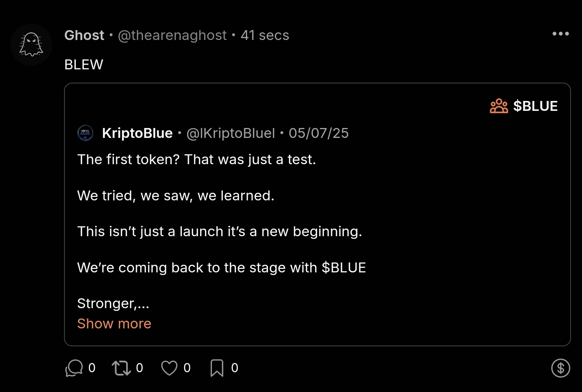The image size is (582, 392).
Task: Open the KriptoBlue avatar in quoted post
Action: pos(85,133)
